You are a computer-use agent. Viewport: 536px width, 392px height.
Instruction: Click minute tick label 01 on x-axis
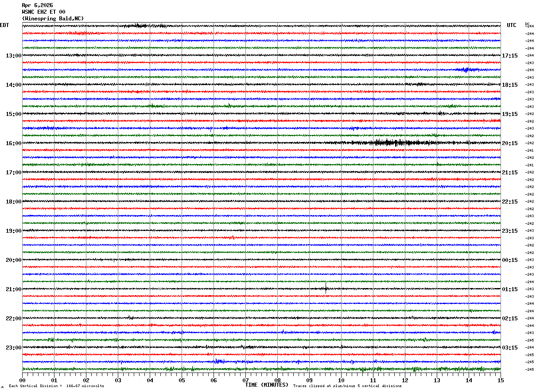coord(54,380)
